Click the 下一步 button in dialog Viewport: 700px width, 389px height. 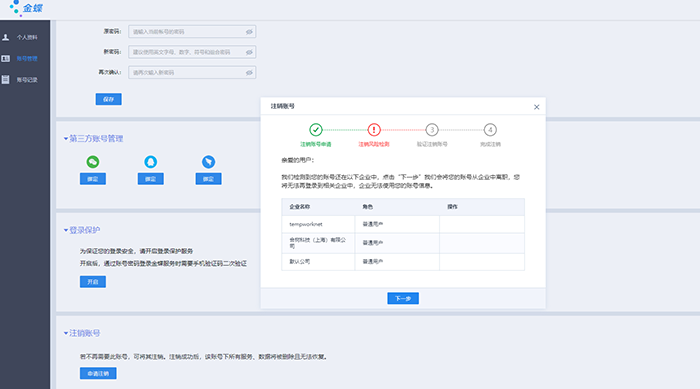(x=403, y=298)
